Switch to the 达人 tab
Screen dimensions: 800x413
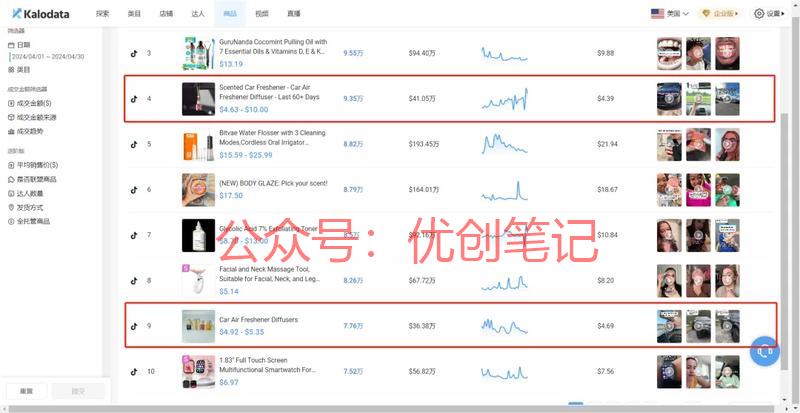[x=198, y=14]
